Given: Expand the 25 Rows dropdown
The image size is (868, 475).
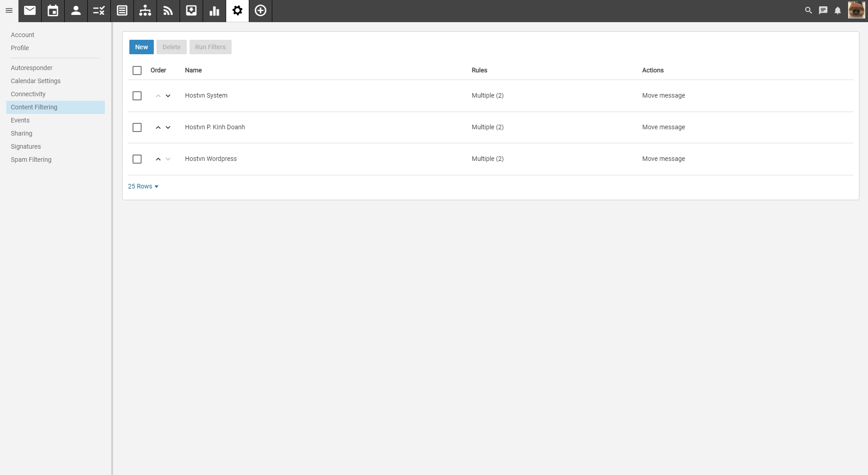Looking at the screenshot, I should (143, 186).
